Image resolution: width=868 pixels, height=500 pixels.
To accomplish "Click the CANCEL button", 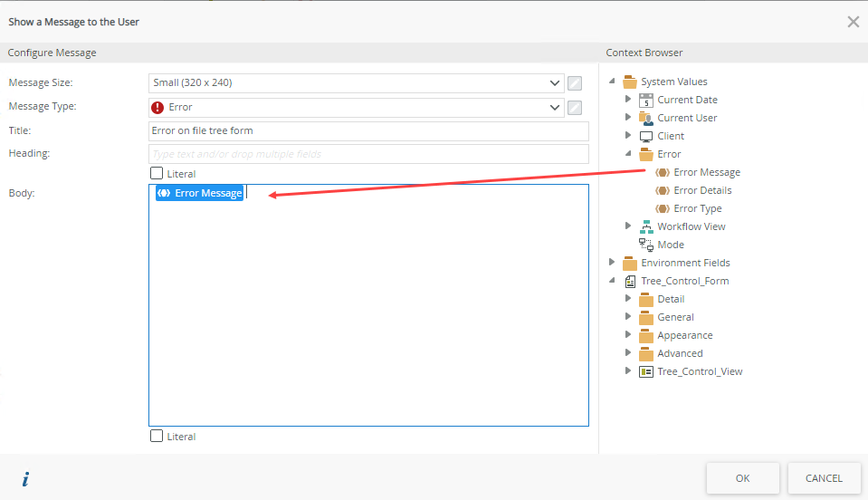I will click(824, 478).
